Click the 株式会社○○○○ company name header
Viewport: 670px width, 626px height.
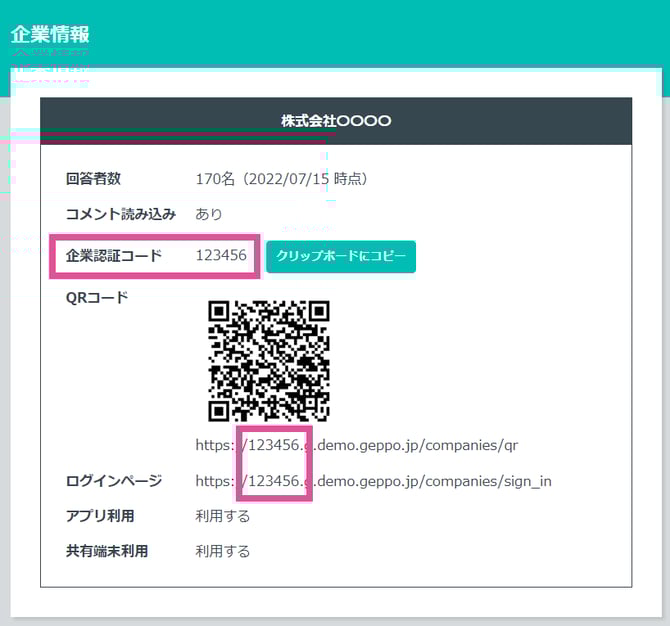(336, 121)
